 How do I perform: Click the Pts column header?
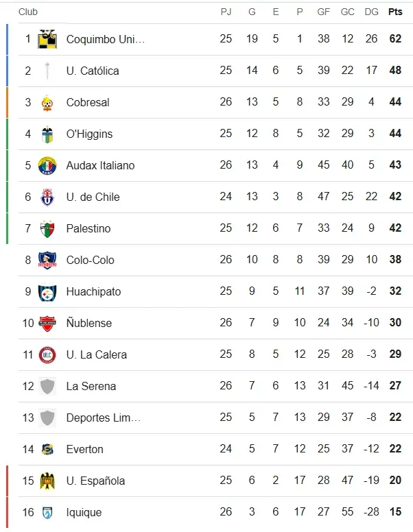(395, 12)
